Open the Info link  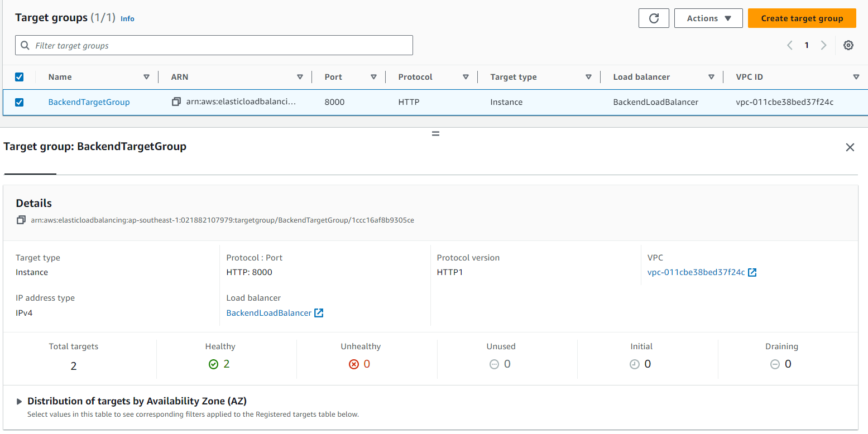[127, 18]
